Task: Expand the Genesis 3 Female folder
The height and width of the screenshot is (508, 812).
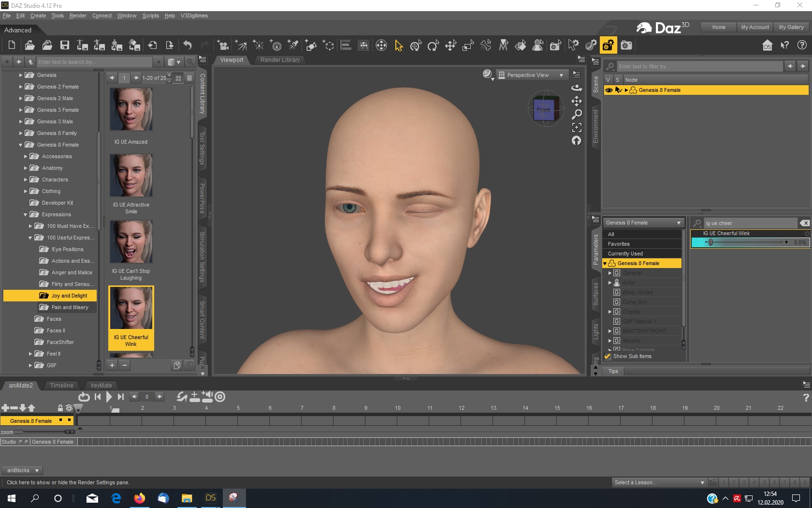Action: [21, 110]
